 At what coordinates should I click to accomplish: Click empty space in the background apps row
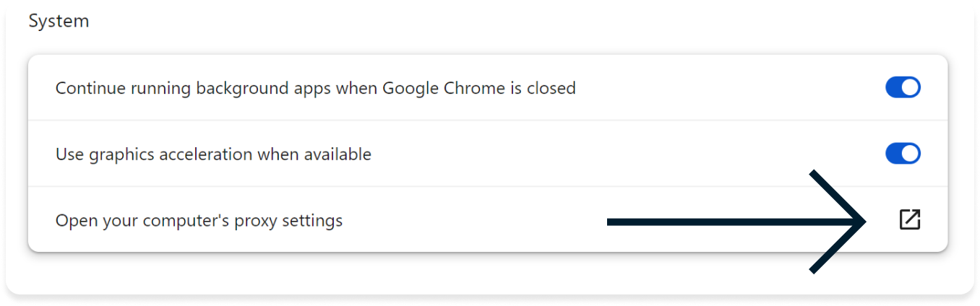(723, 88)
